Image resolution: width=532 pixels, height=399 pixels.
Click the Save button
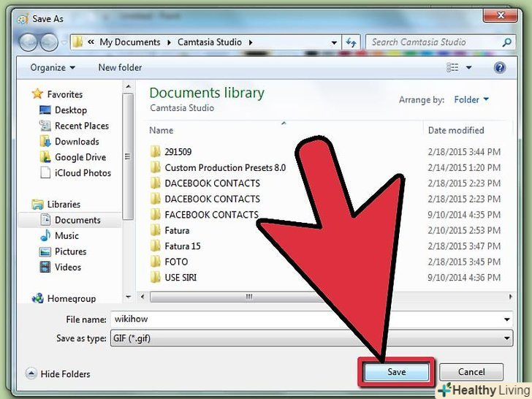coord(396,372)
